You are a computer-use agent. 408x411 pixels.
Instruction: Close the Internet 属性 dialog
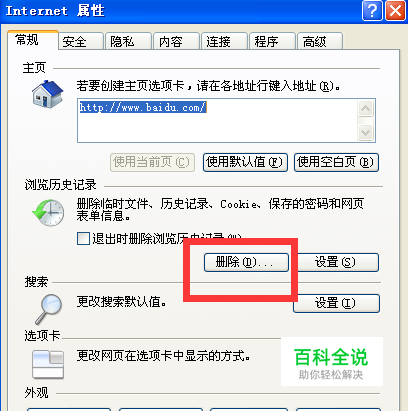click(395, 11)
